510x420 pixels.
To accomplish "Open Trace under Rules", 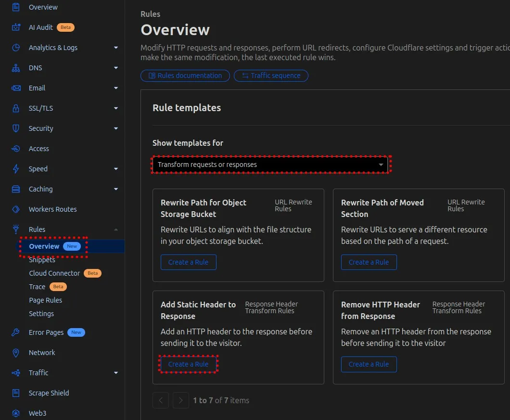I will click(37, 287).
